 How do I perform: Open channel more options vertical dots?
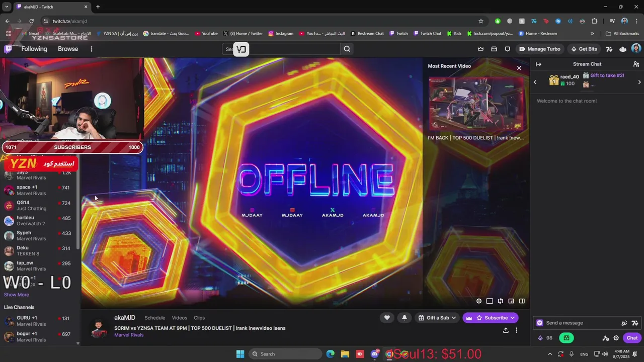(x=516, y=330)
